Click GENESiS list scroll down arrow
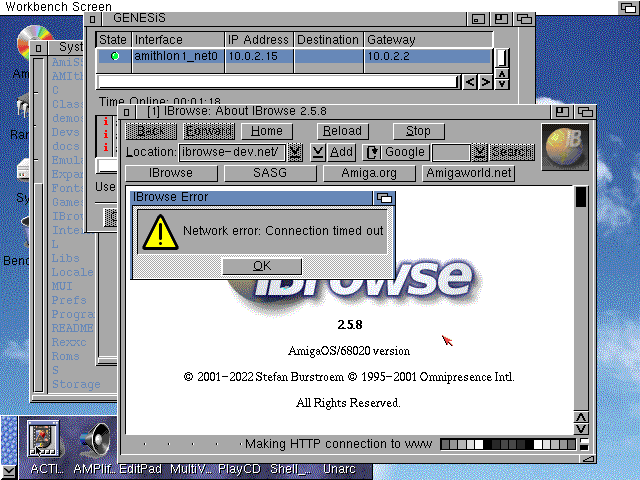 [x=502, y=84]
